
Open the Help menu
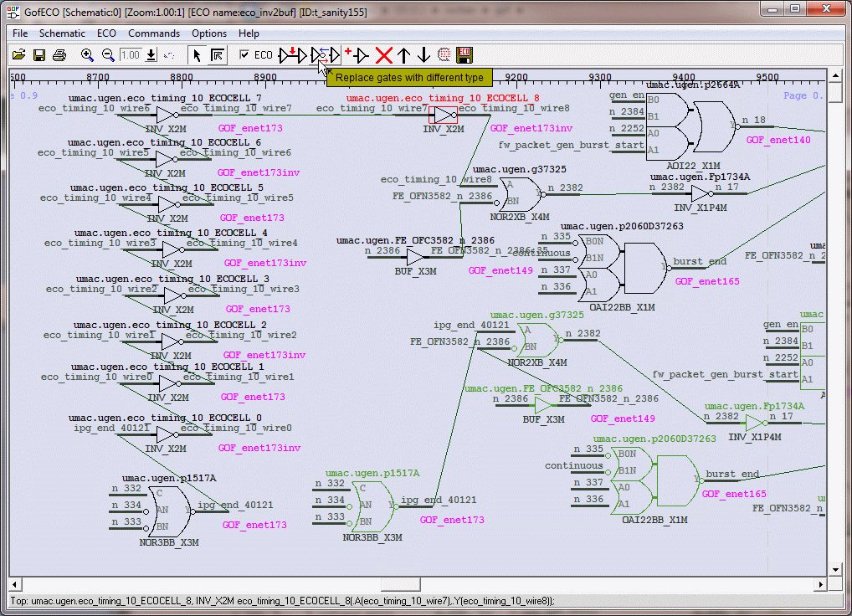coord(249,33)
